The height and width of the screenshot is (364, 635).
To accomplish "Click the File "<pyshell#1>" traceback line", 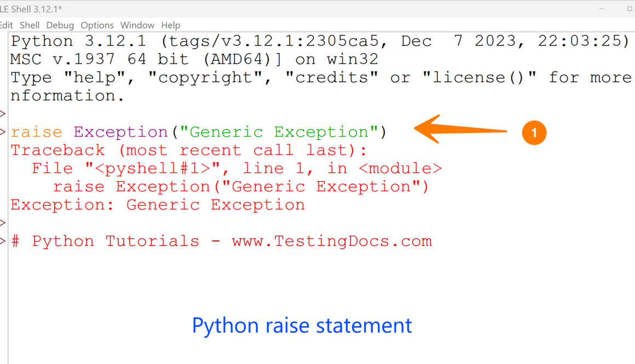I will [236, 169].
